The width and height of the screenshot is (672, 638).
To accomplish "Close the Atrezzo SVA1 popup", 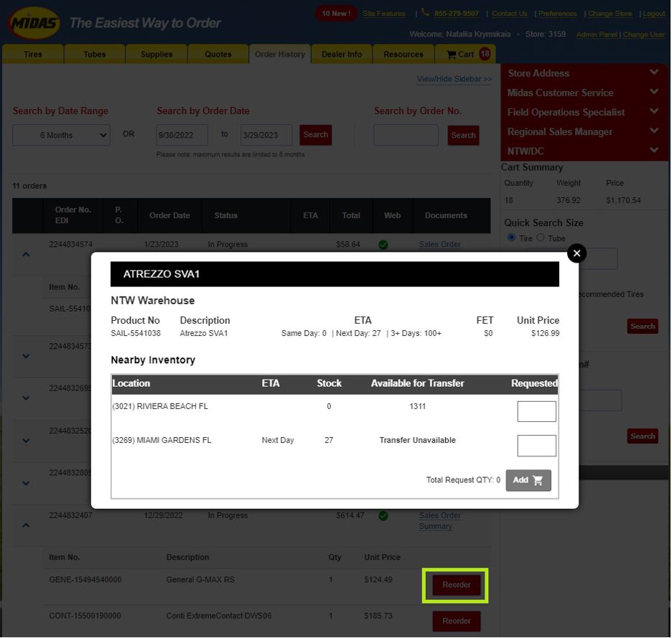I will pos(577,253).
